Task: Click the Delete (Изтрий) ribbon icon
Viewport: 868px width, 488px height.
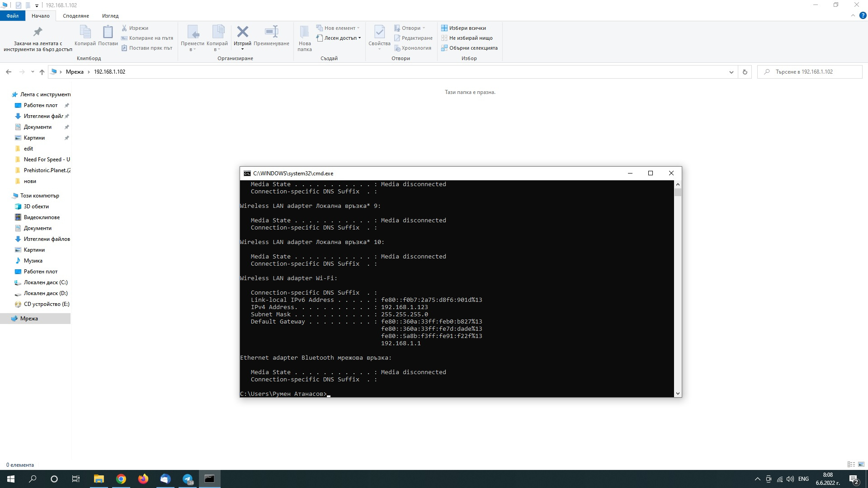Action: click(x=242, y=32)
